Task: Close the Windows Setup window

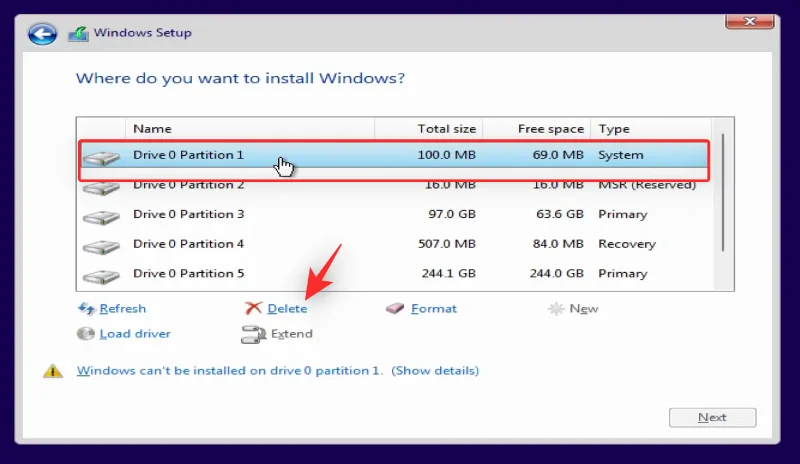Action: click(749, 21)
